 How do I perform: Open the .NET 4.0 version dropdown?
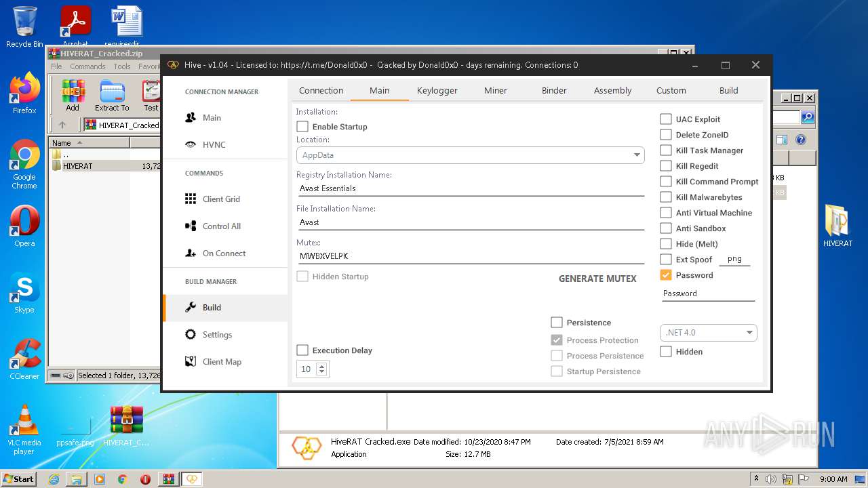pyautogui.click(x=708, y=333)
